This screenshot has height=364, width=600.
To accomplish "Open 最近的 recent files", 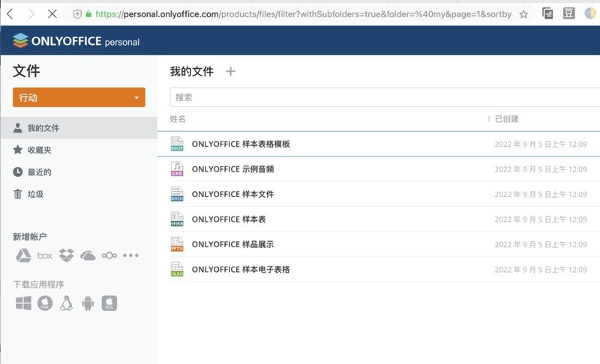I will click(x=39, y=172).
